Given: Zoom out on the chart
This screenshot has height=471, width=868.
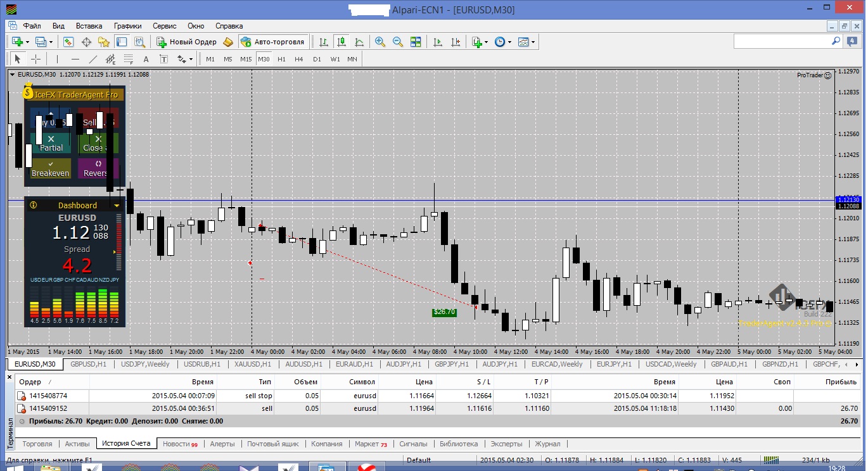Looking at the screenshot, I should pyautogui.click(x=398, y=42).
